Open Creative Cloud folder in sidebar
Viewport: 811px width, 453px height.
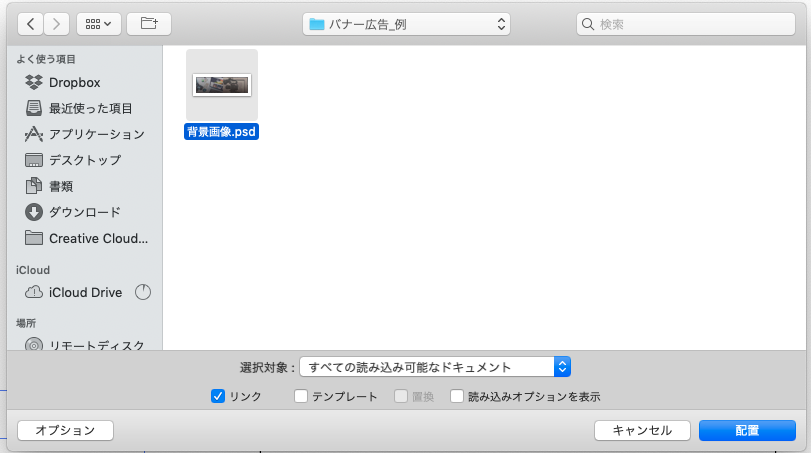pyautogui.click(x=97, y=238)
